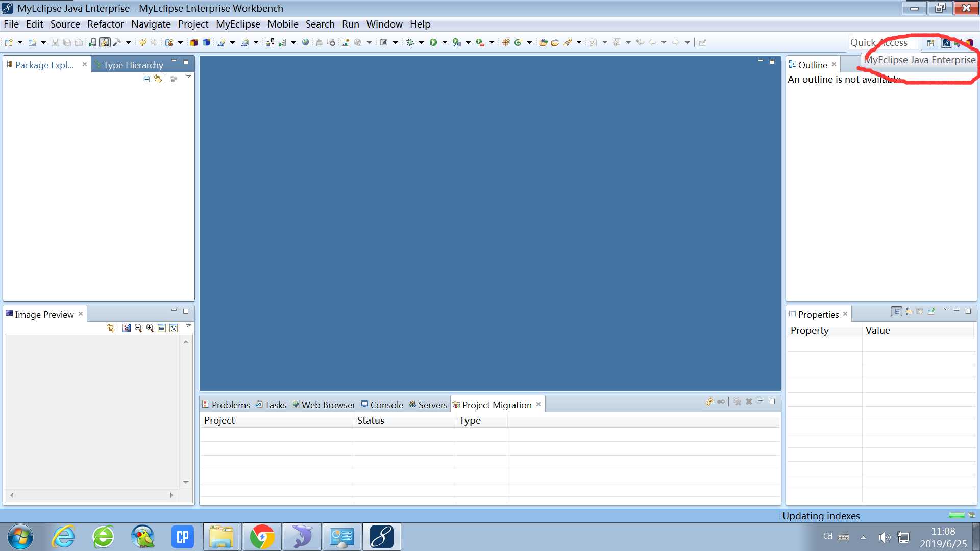Click the camera snapshot toolbar icon
980x551 pixels.
pos(384,43)
